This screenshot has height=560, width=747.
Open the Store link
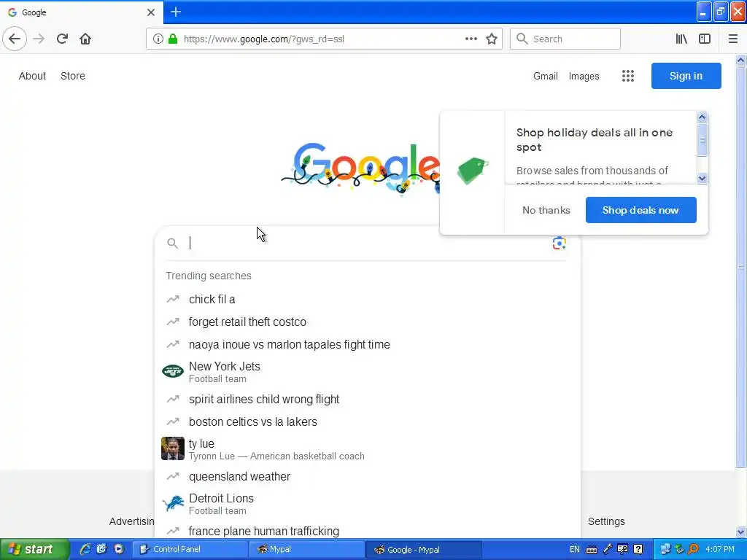tap(73, 76)
